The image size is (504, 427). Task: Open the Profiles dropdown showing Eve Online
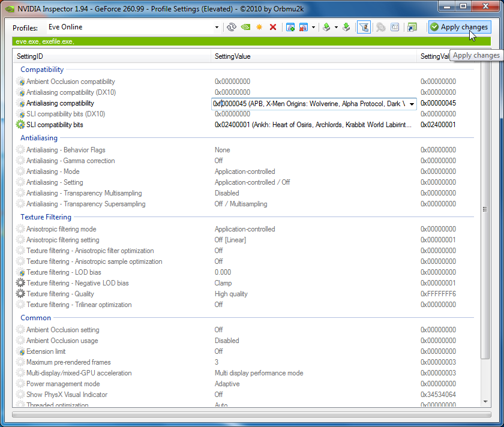click(217, 27)
